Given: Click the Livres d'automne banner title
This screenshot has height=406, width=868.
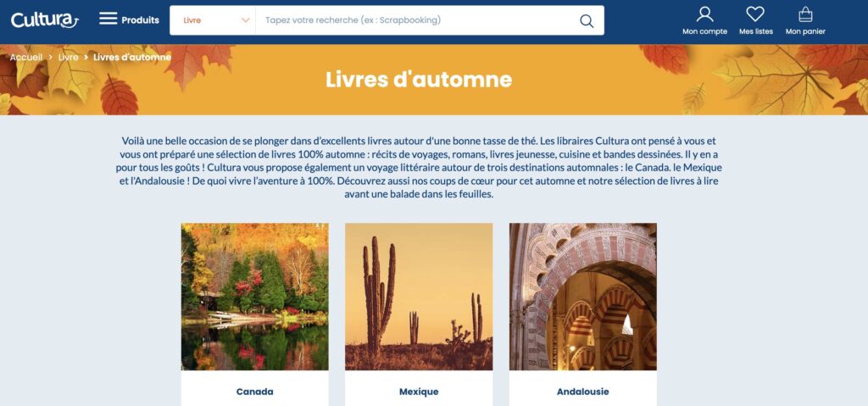Looking at the screenshot, I should tap(419, 79).
